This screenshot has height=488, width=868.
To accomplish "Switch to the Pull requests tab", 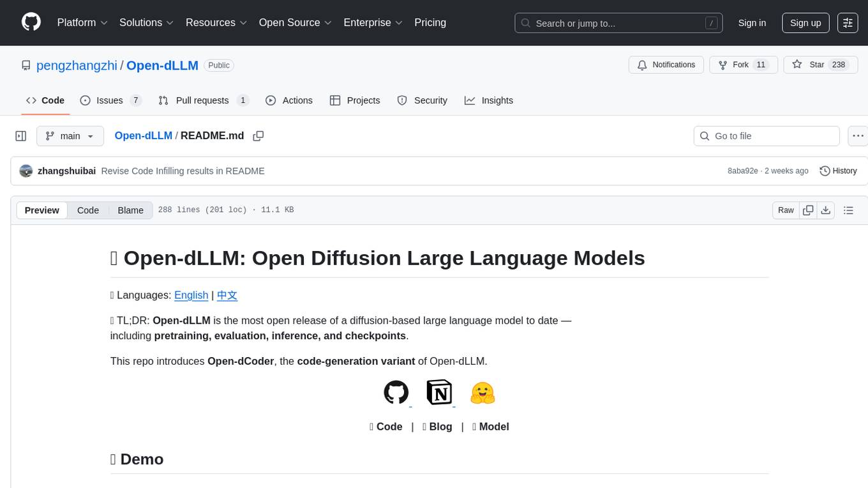I will (x=204, y=100).
